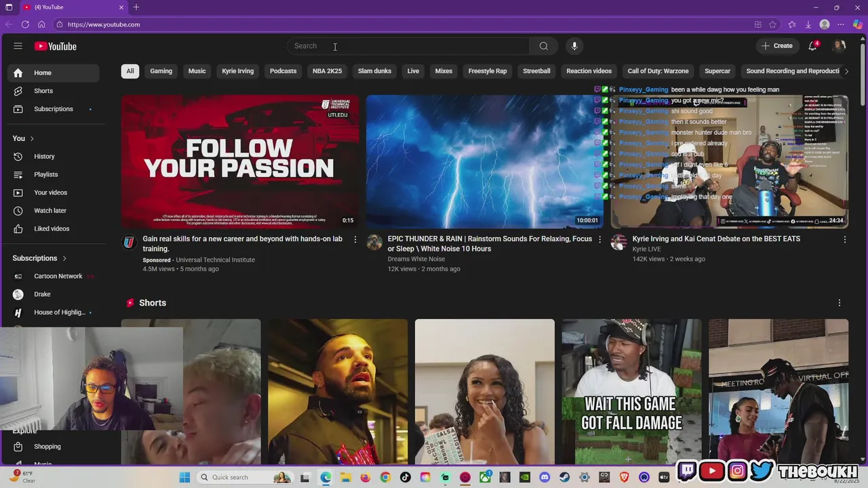
Task: Select the Gaming filter chip
Action: [x=161, y=71]
